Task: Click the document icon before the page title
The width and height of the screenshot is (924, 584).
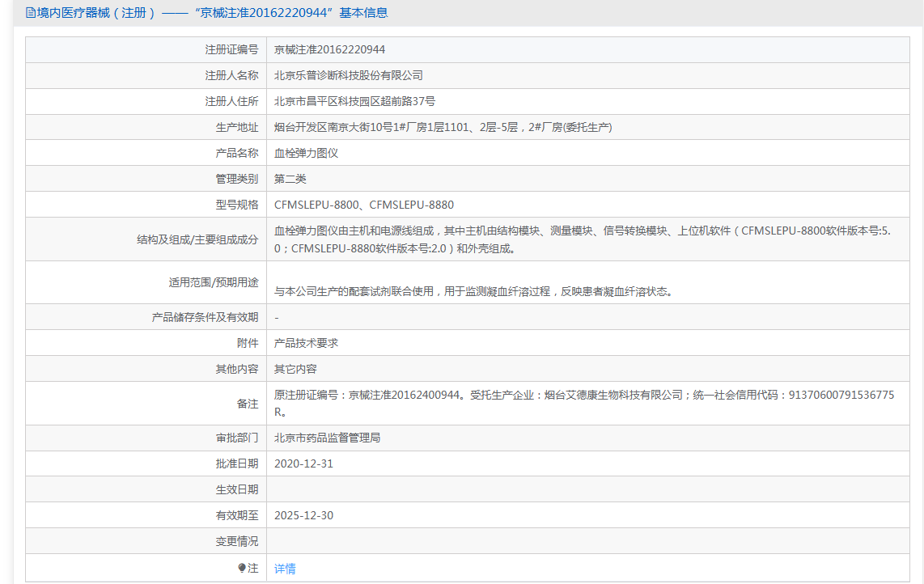Action: coord(30,13)
